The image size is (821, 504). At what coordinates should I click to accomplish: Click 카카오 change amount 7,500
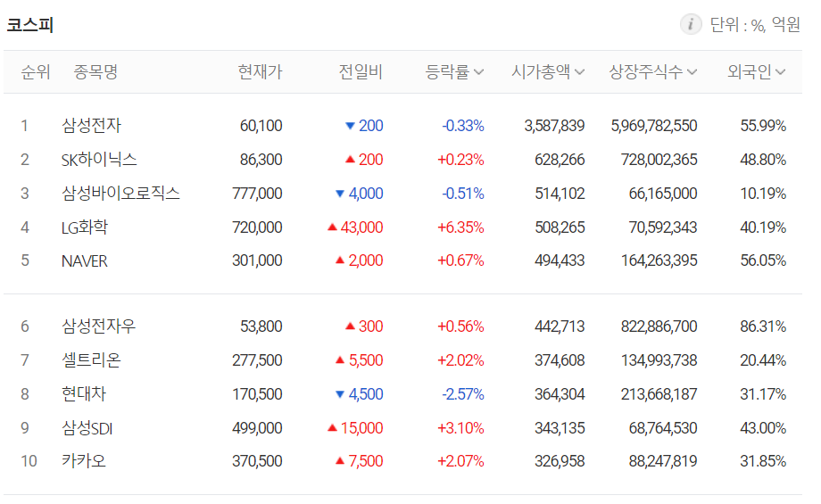click(x=366, y=461)
